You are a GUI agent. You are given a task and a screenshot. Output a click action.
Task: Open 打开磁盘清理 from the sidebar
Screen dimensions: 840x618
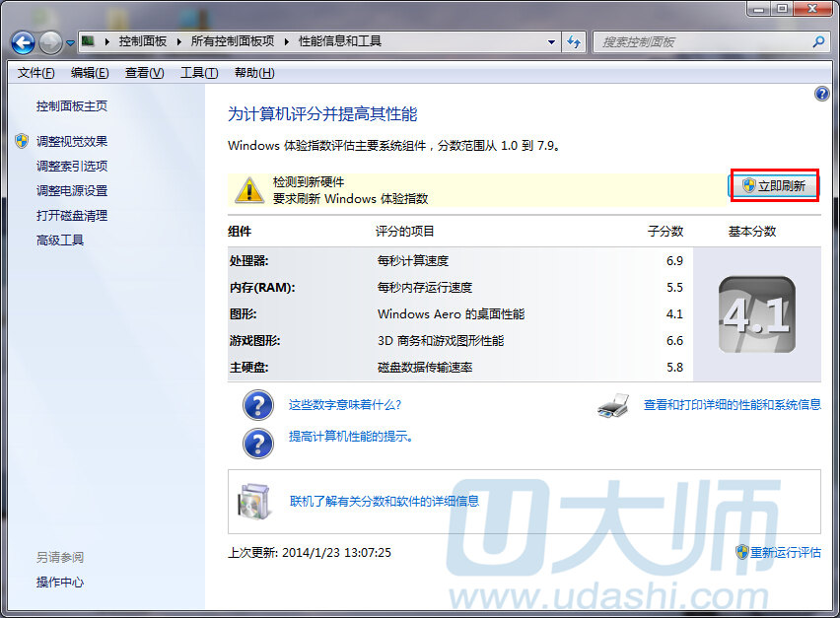[71, 215]
